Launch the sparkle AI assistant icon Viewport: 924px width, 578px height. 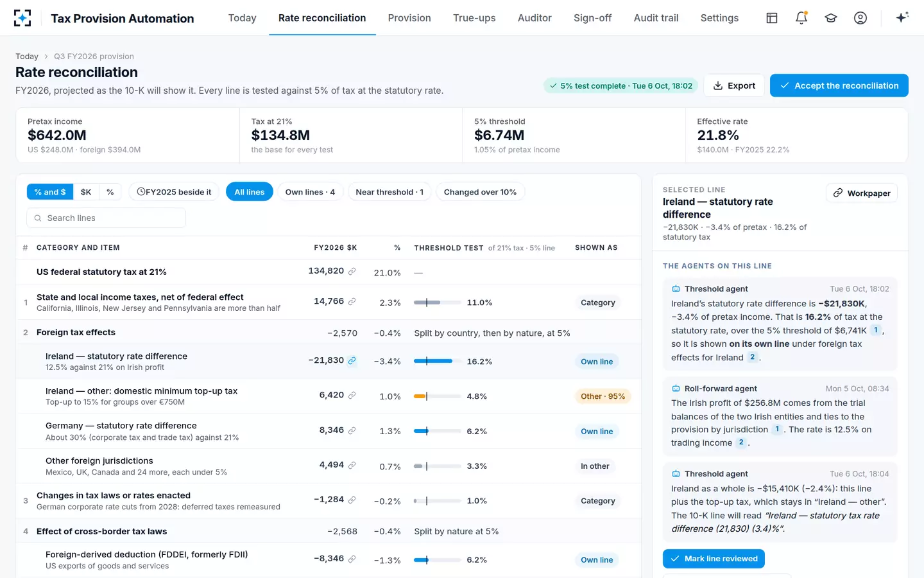click(902, 18)
